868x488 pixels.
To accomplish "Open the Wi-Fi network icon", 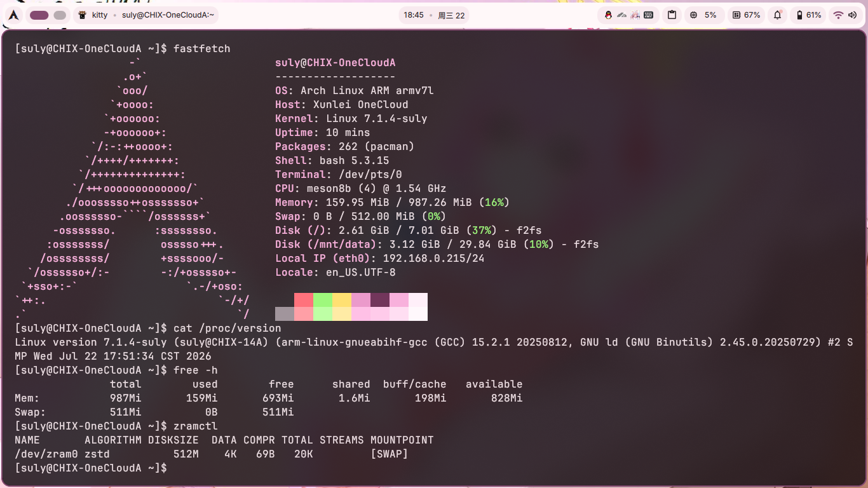I will 838,15.
